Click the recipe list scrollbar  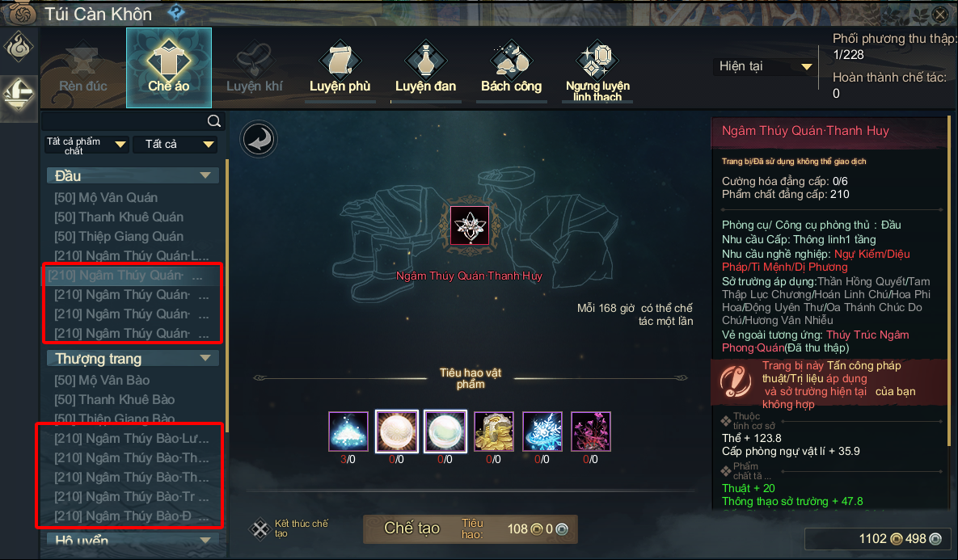[x=226, y=296]
